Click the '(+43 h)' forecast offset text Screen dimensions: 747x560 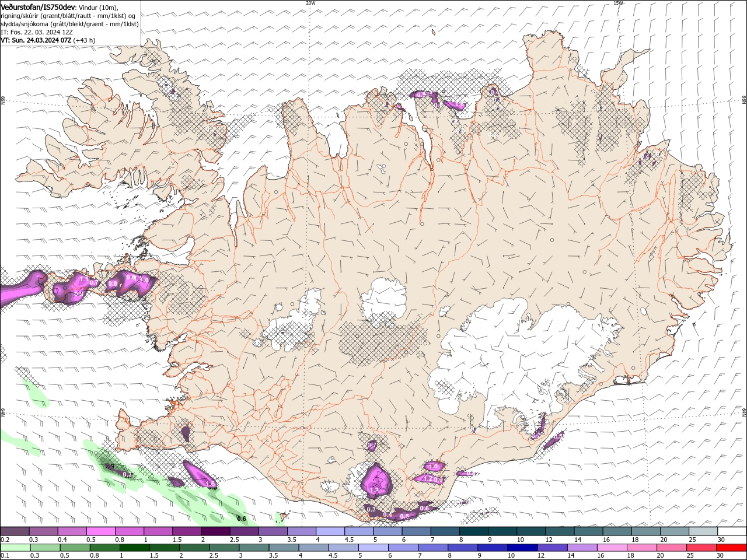point(85,40)
